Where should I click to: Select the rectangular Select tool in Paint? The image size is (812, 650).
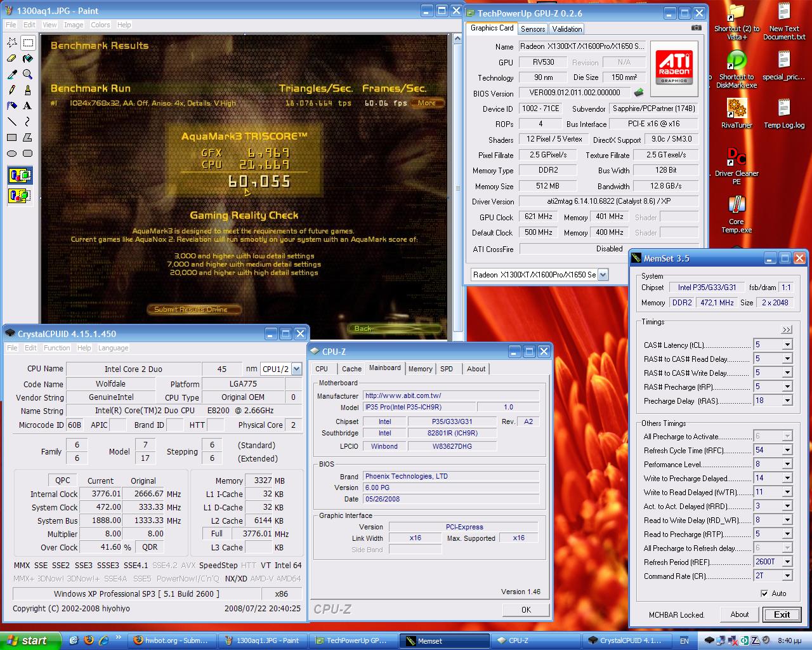click(x=27, y=43)
